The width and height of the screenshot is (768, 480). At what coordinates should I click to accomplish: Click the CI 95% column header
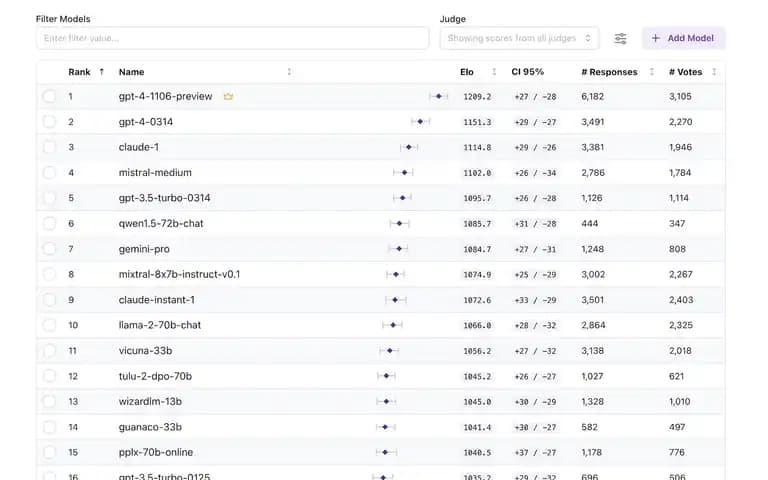pyautogui.click(x=528, y=72)
